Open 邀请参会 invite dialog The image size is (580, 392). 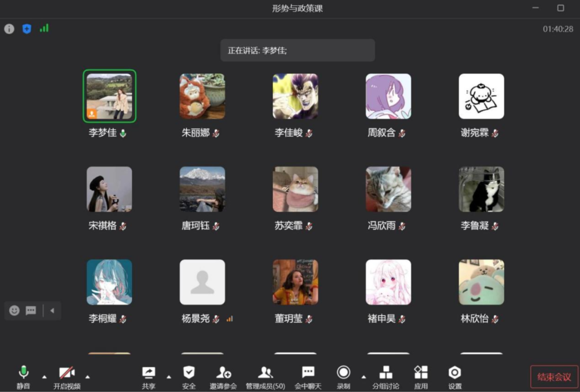click(x=223, y=378)
